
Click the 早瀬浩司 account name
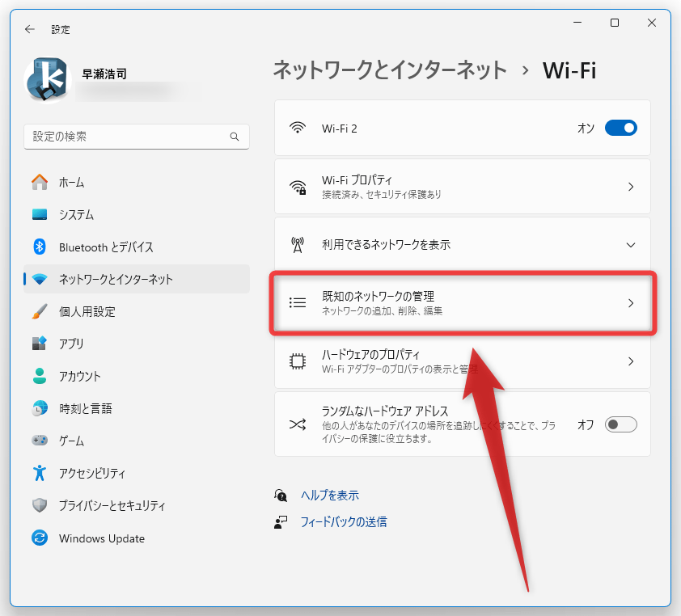tap(104, 74)
